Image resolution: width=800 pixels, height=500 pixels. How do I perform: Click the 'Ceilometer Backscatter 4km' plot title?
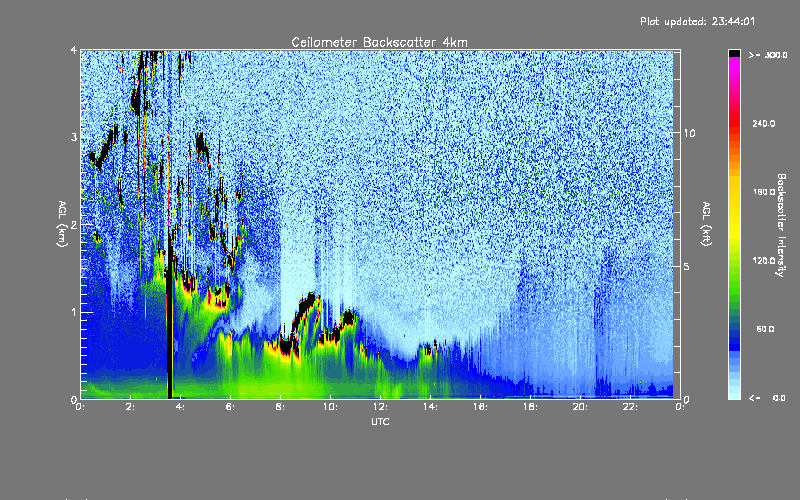coord(379,42)
